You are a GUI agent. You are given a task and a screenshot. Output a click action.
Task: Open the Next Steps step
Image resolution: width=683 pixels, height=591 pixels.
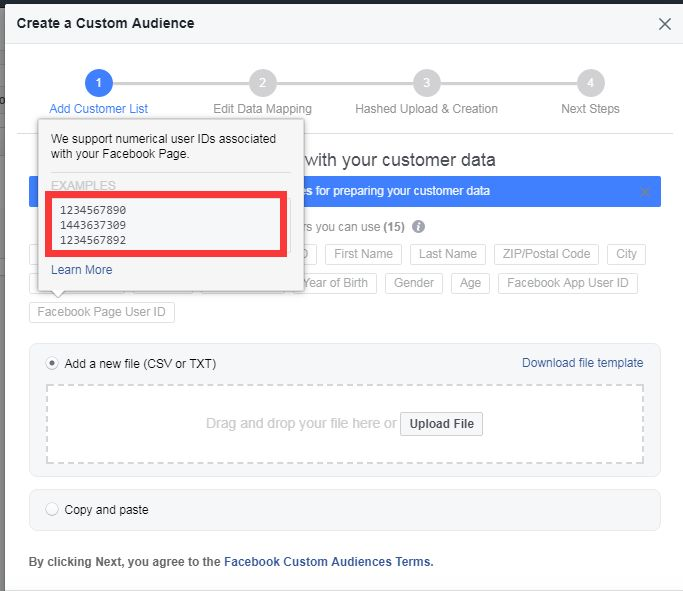[590, 108]
